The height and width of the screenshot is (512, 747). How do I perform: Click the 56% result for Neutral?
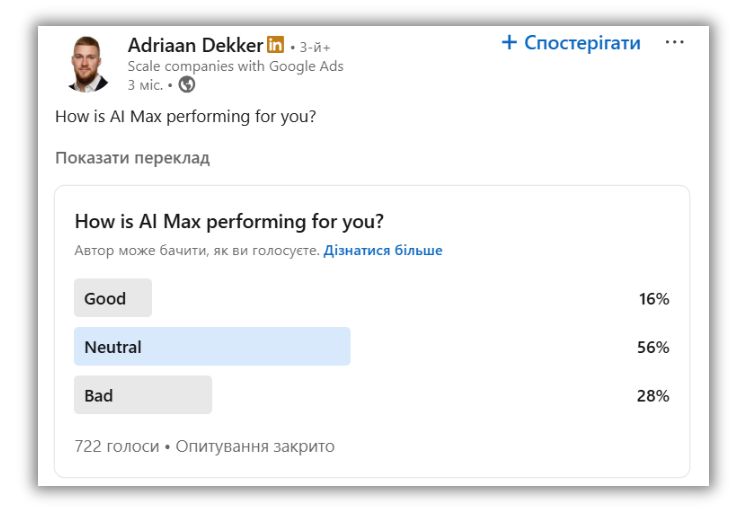click(x=653, y=347)
